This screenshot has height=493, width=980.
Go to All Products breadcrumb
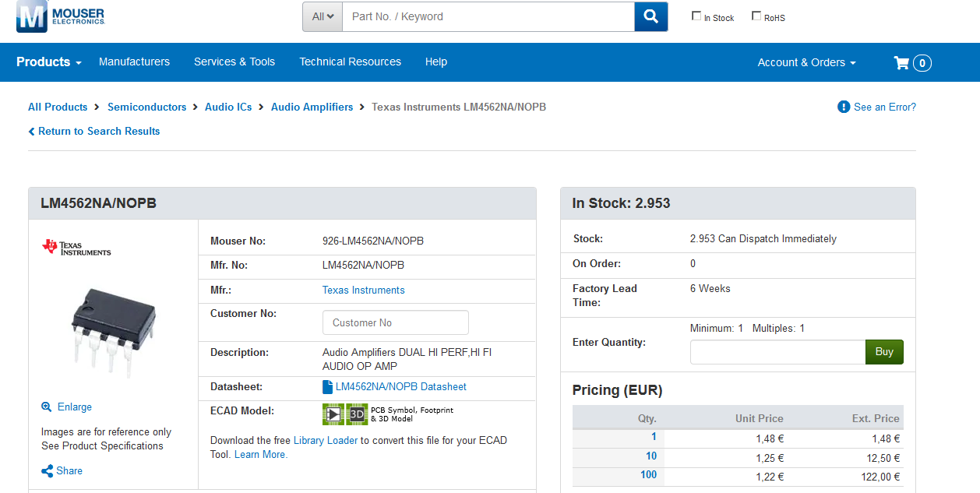(58, 107)
